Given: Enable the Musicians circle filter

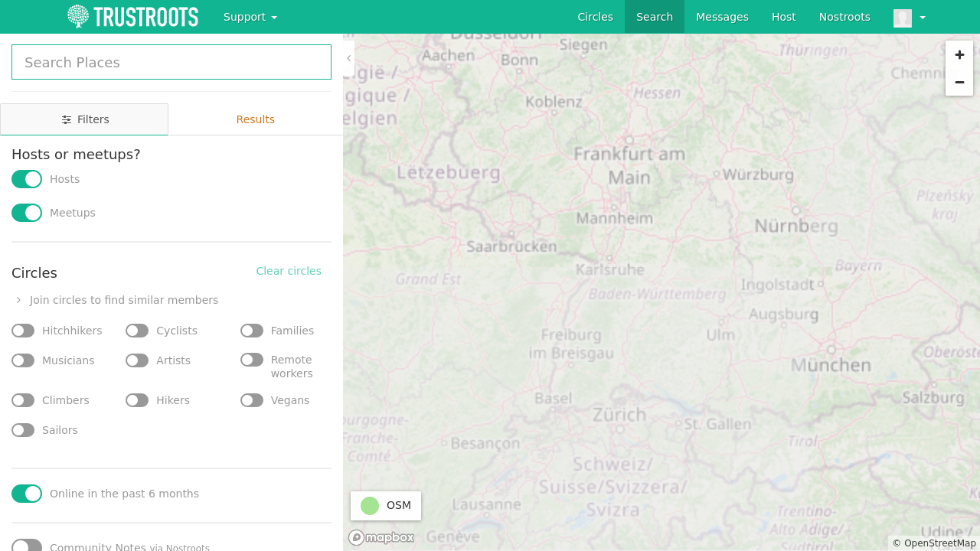Looking at the screenshot, I should (x=23, y=360).
